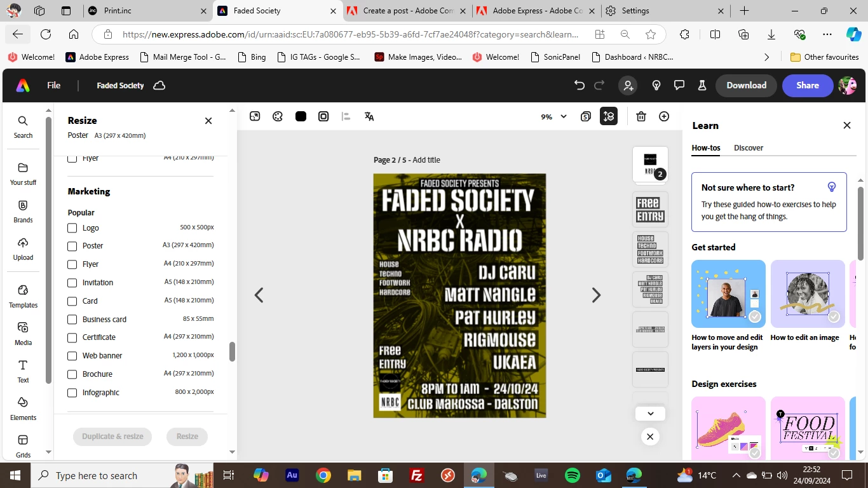
Task: Check the Poster checkbox under Marketing
Action: 72,246
